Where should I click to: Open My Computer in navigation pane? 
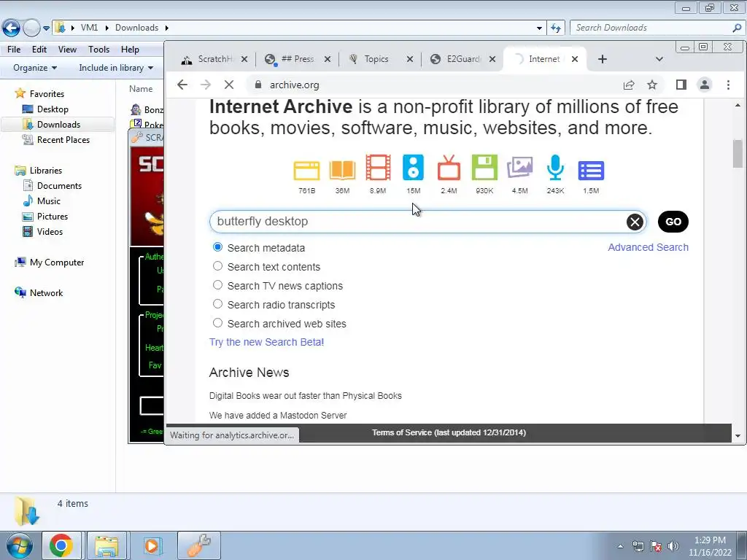pyautogui.click(x=57, y=262)
